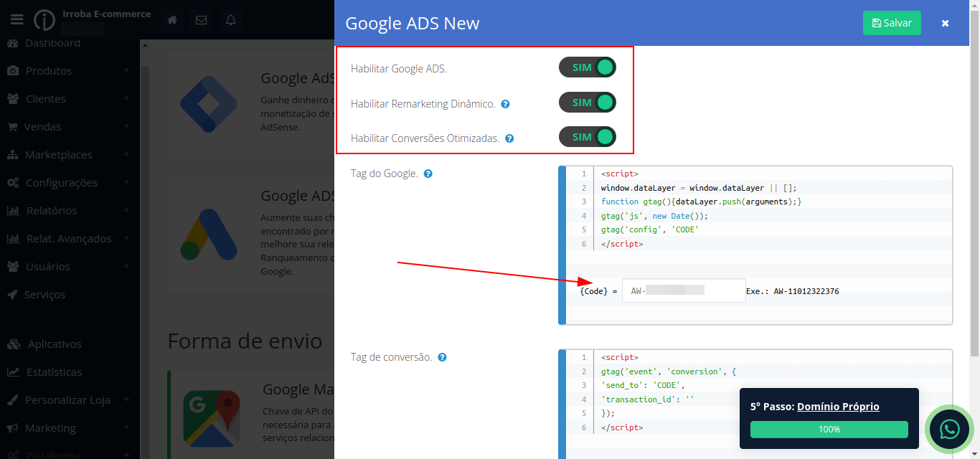This screenshot has height=459, width=980.
Task: Open the envelope messages icon
Action: (x=202, y=20)
